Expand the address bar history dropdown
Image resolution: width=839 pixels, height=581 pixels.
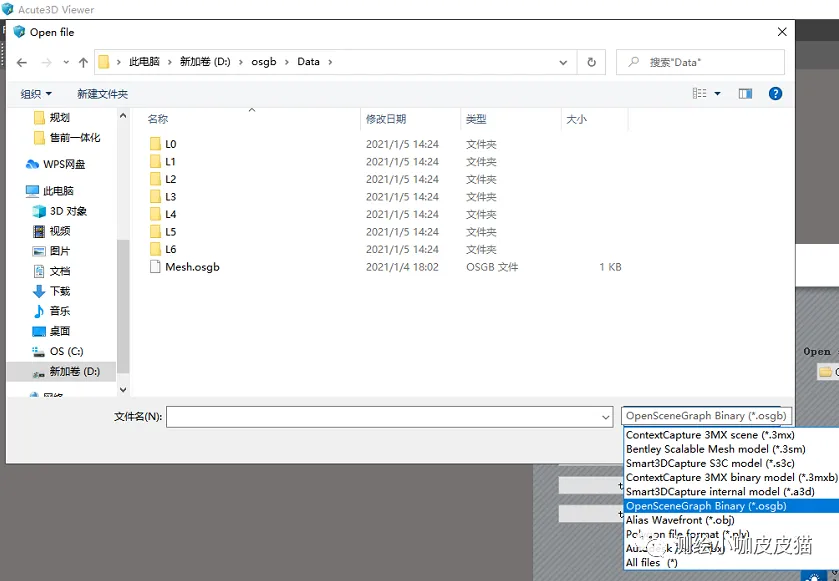563,63
